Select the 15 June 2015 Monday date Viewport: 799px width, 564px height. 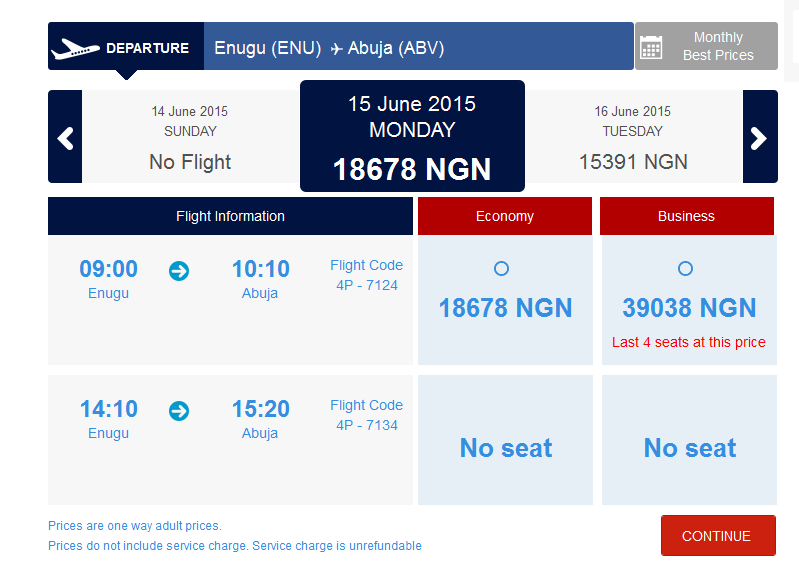pyautogui.click(x=412, y=136)
